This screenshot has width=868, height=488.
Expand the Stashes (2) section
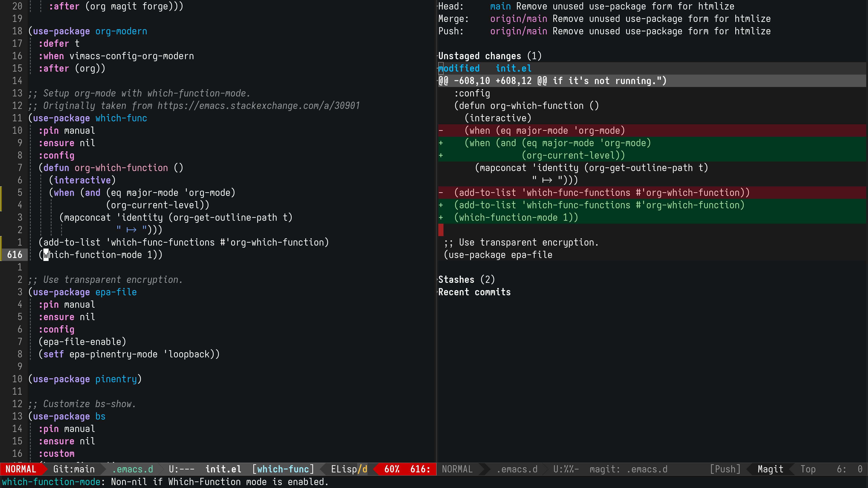(x=466, y=279)
